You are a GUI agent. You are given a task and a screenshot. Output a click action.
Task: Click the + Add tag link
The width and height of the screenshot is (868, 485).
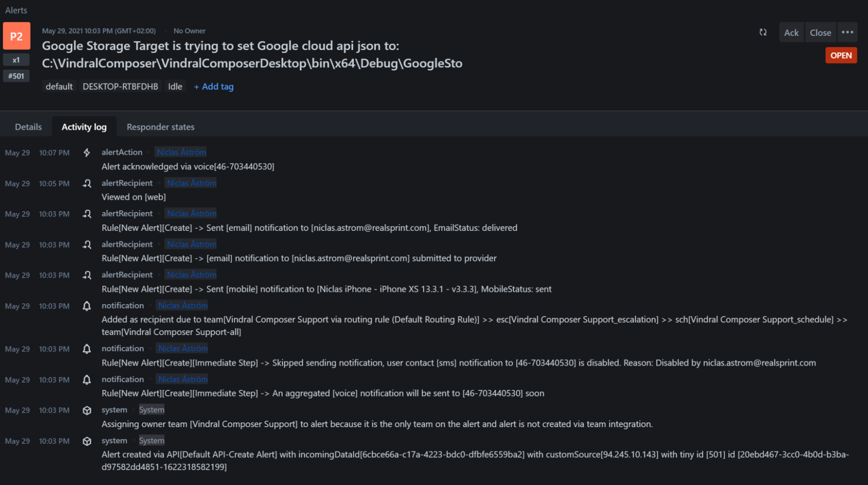(214, 86)
